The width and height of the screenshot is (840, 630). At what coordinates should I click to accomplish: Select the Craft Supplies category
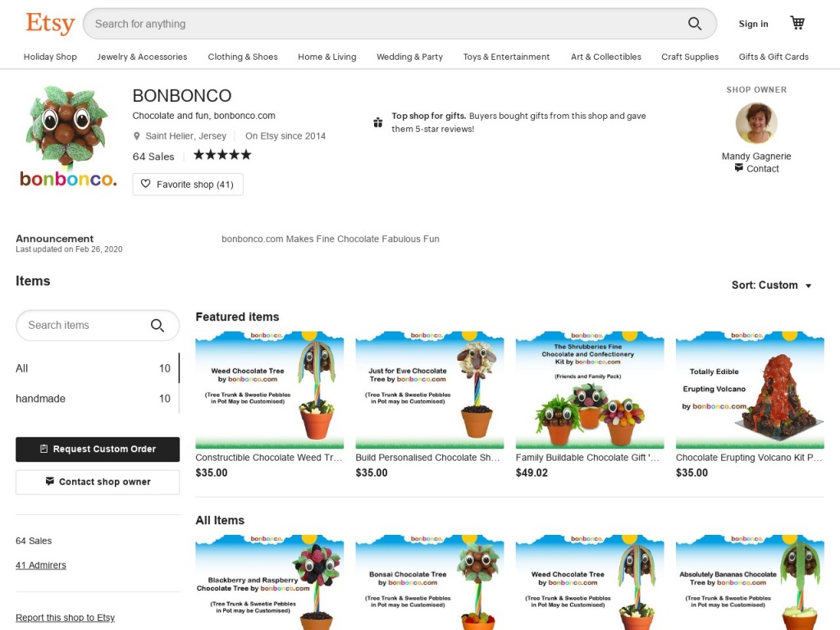(689, 57)
